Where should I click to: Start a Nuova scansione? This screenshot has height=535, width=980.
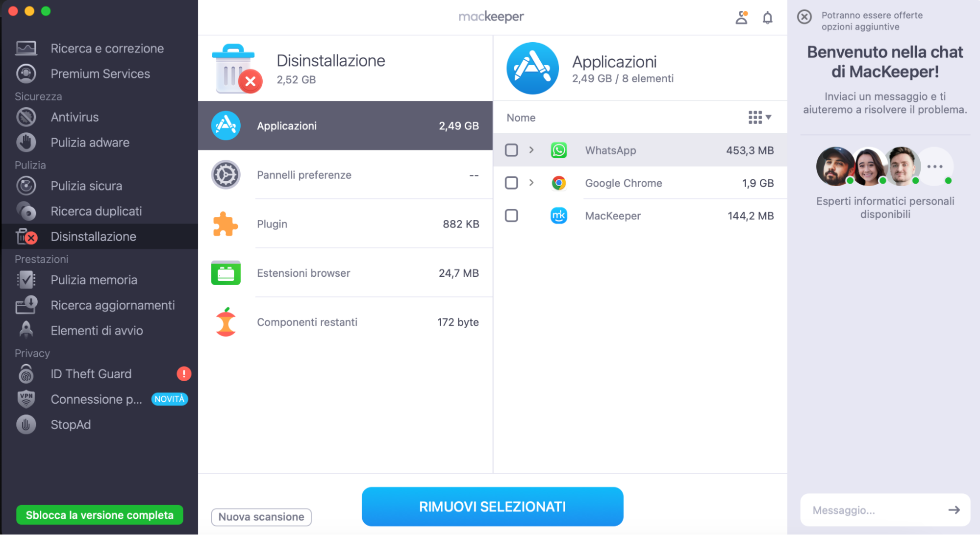[x=261, y=517]
